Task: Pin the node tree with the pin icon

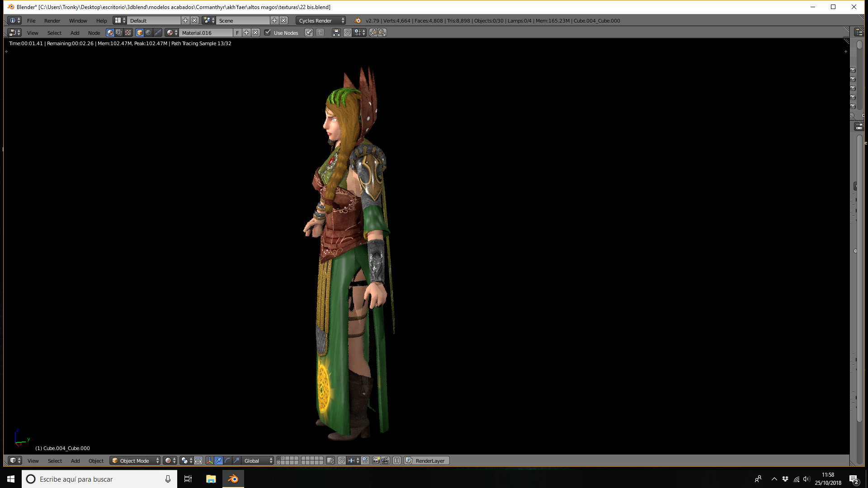Action: pyautogui.click(x=308, y=33)
